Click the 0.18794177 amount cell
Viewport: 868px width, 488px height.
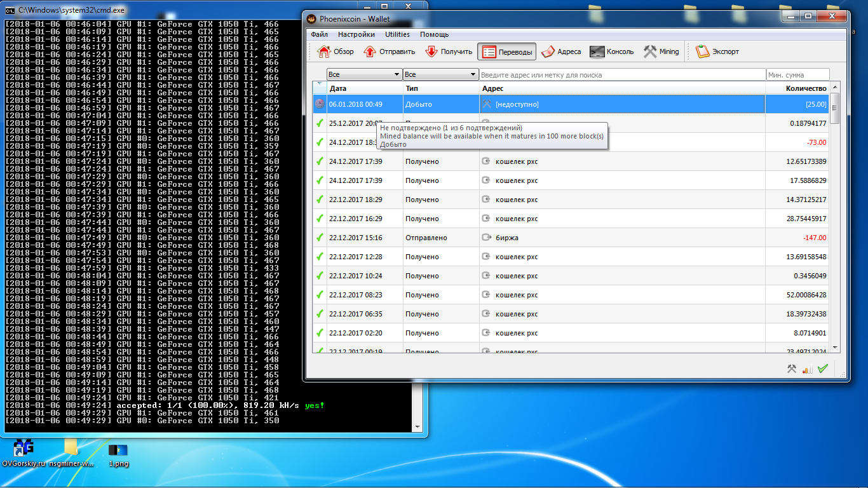pyautogui.click(x=797, y=123)
